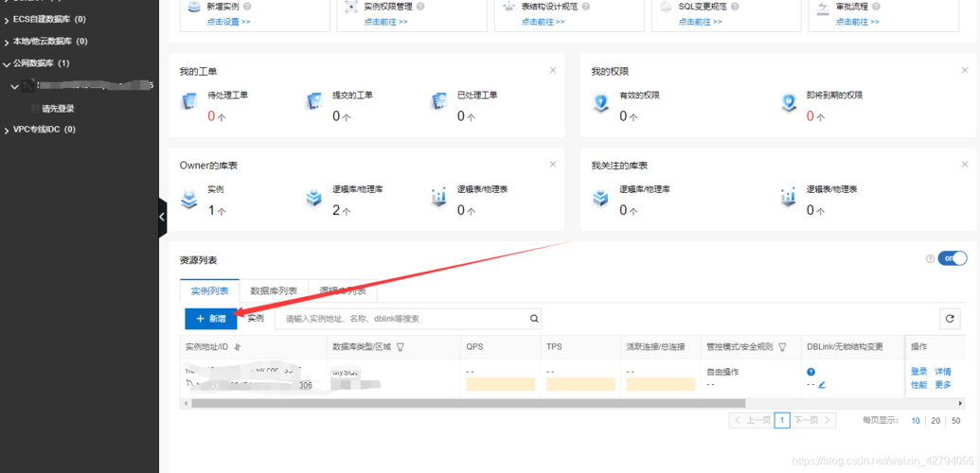Click 登录 link in 操作 column
980x473 pixels.
tap(918, 372)
